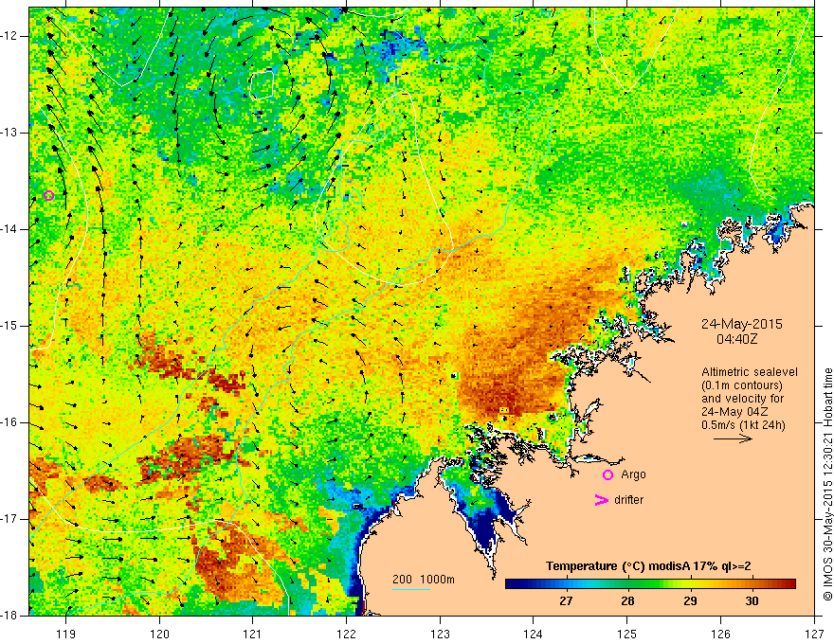Click the 122 longitude axis label
This screenshot has width=834, height=644.
click(346, 634)
